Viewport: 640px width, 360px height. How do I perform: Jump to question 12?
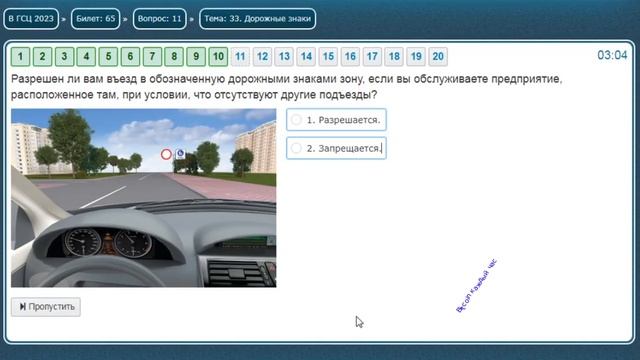(x=262, y=56)
